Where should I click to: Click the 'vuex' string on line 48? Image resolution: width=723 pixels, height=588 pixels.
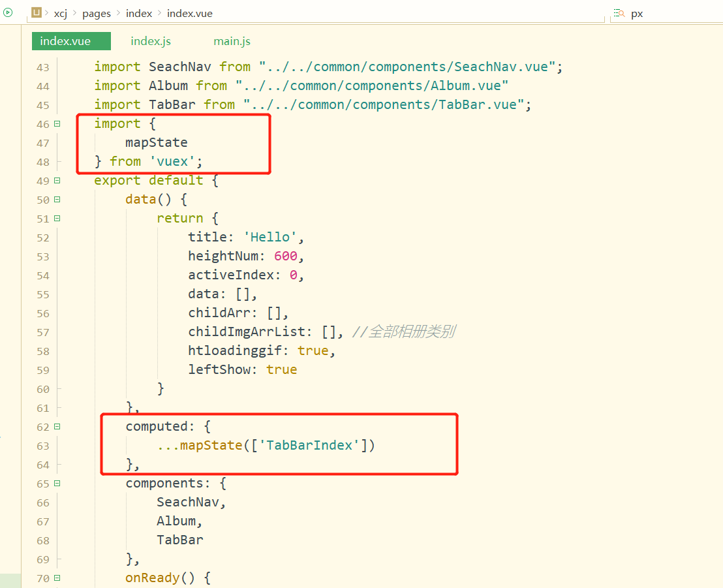pos(172,161)
